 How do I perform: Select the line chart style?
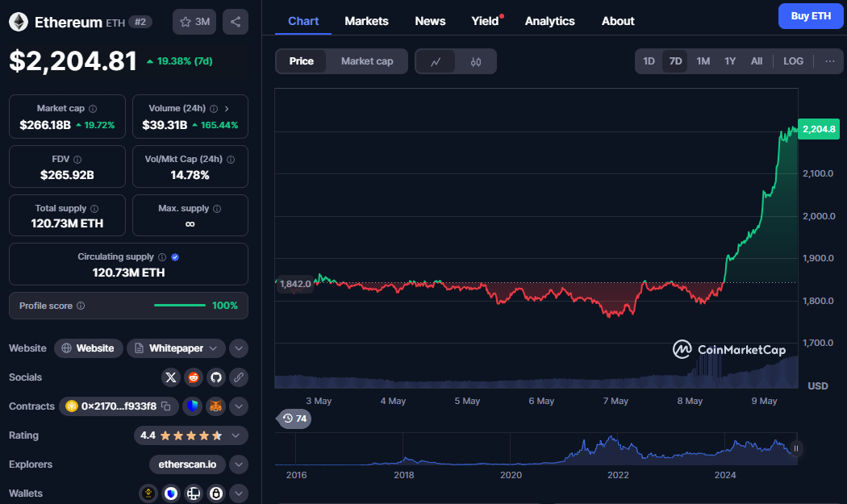tap(436, 61)
